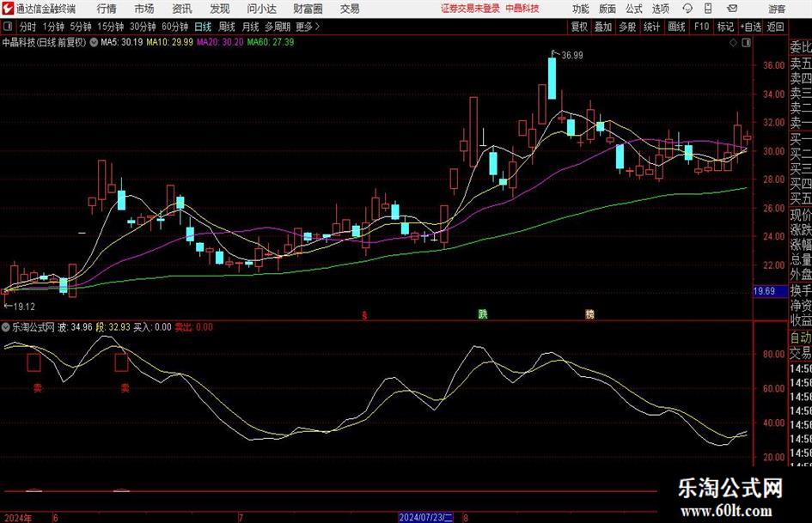The height and width of the screenshot is (523, 812).
Task: Click the red 中晶科技 title link
Action: [x=522, y=9]
